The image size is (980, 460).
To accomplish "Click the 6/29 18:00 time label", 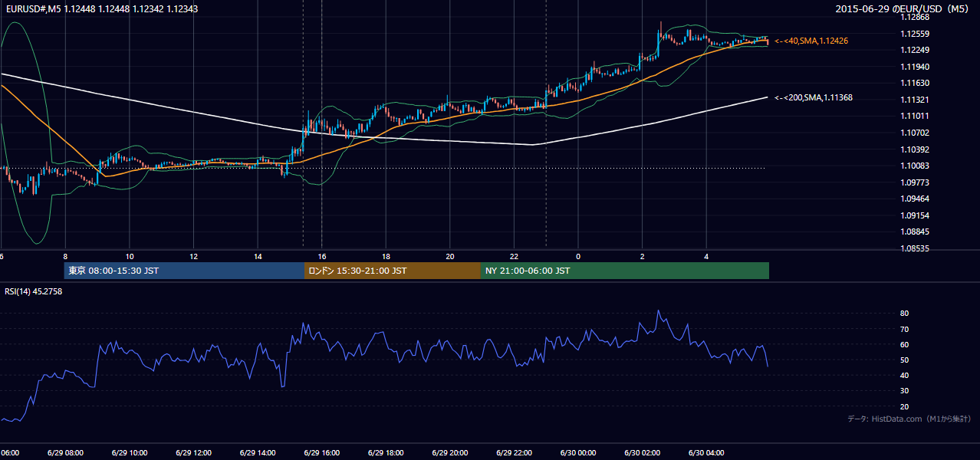I will [x=386, y=453].
